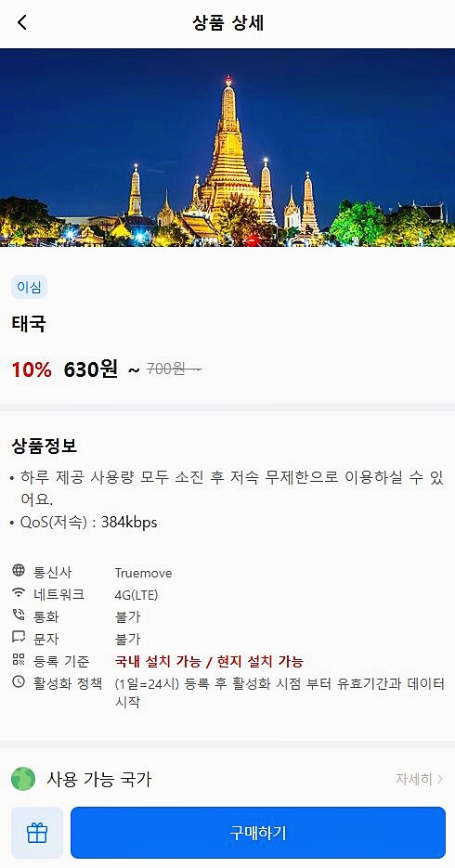Click the 태국 product name
The width and height of the screenshot is (455, 868).
point(28,324)
